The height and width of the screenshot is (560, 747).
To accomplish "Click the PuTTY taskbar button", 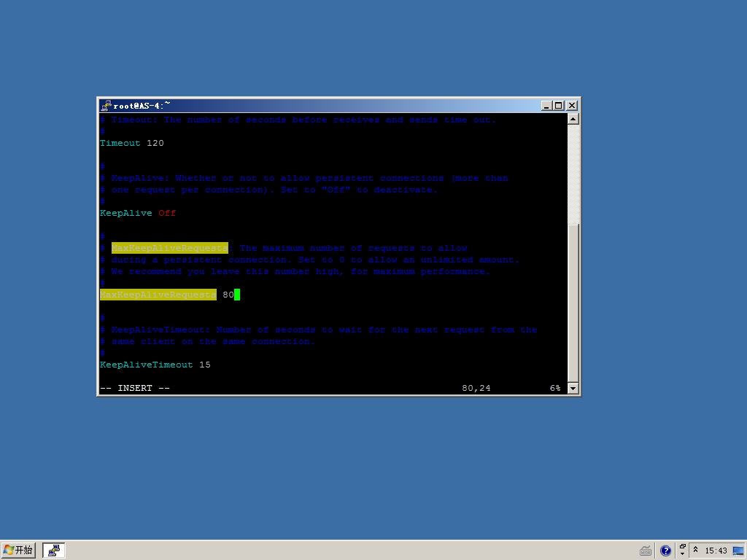I will tap(54, 551).
